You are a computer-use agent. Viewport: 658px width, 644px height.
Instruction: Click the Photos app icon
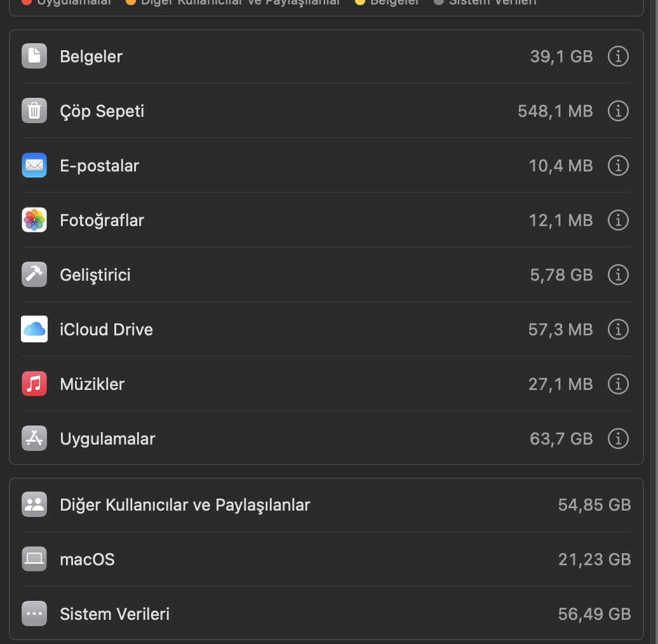(34, 220)
